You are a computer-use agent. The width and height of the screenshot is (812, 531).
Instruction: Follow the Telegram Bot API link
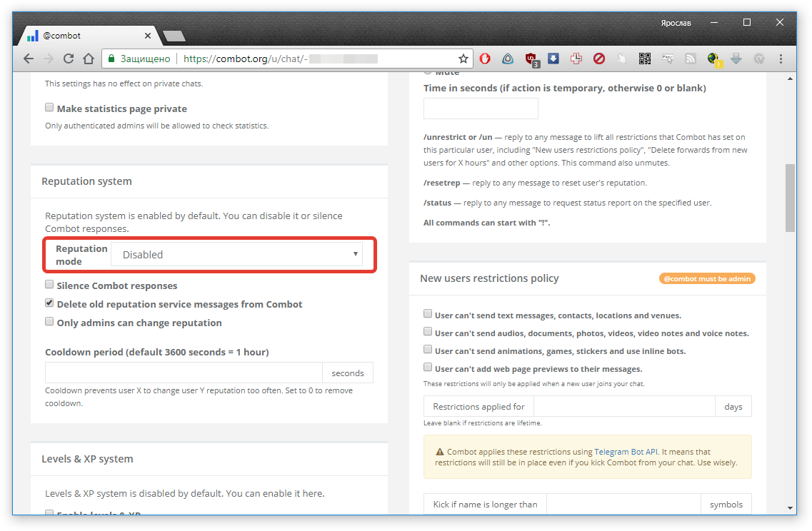tap(626, 452)
